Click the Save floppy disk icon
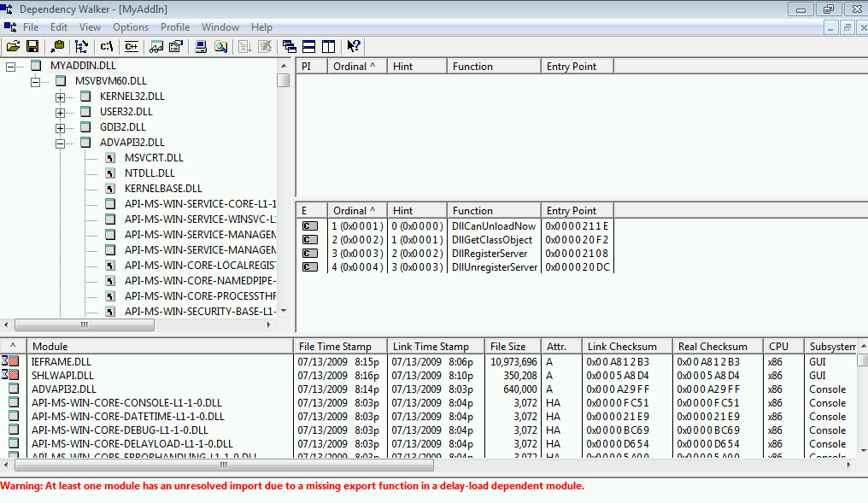This screenshot has height=503, width=868. [32, 46]
